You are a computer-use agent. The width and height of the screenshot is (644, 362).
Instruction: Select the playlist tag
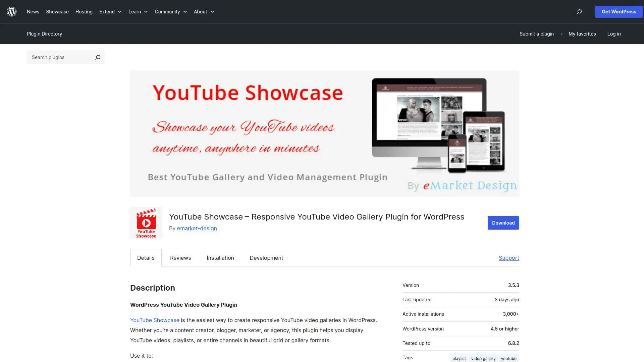(x=459, y=358)
